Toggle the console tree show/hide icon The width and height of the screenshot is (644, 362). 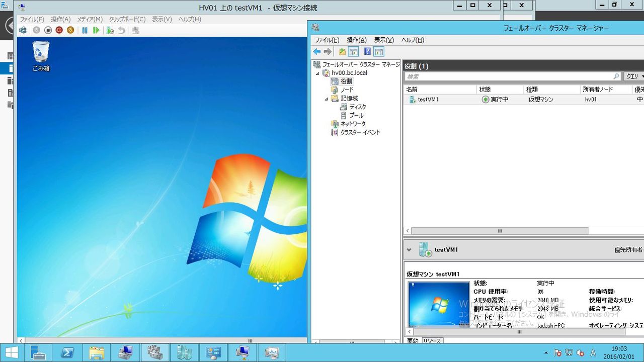click(x=354, y=52)
